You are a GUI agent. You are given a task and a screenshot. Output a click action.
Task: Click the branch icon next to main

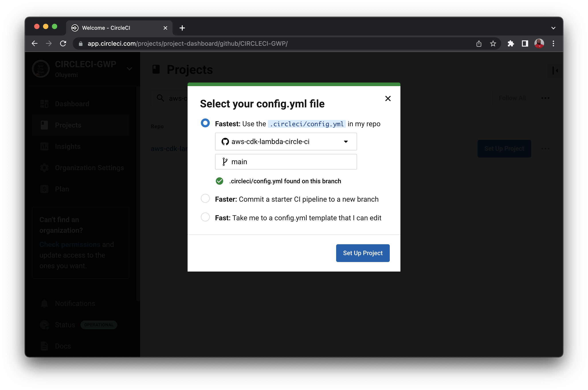(225, 162)
